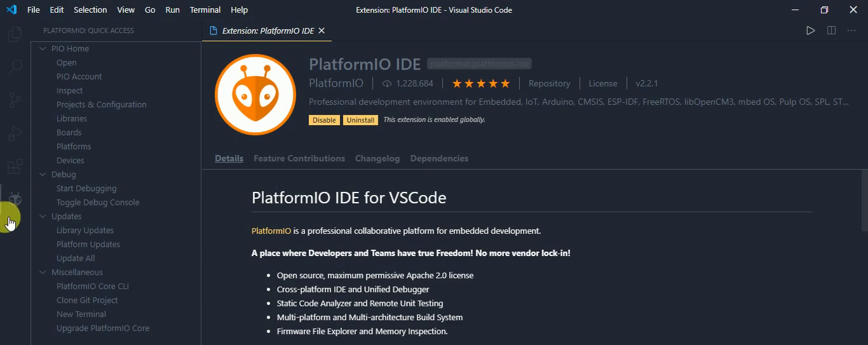Click the Split Editor icon
Viewport: 868px width, 345px height.
831,30
